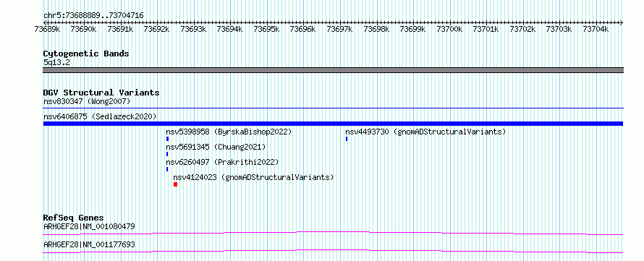Select nsv4493730 (gnomADStructuralVariants) label
The image size is (644, 261).
click(x=425, y=132)
